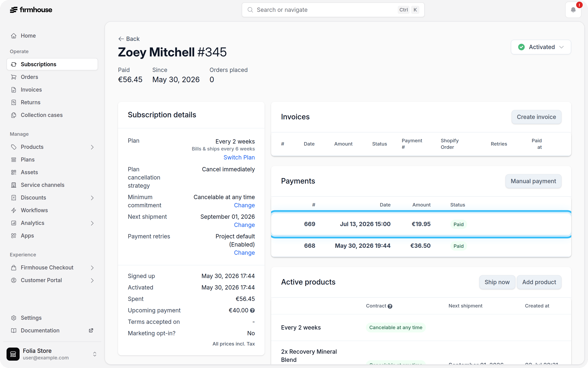Click the Workflows lightning icon
This screenshot has width=588, height=368.
pyautogui.click(x=14, y=210)
